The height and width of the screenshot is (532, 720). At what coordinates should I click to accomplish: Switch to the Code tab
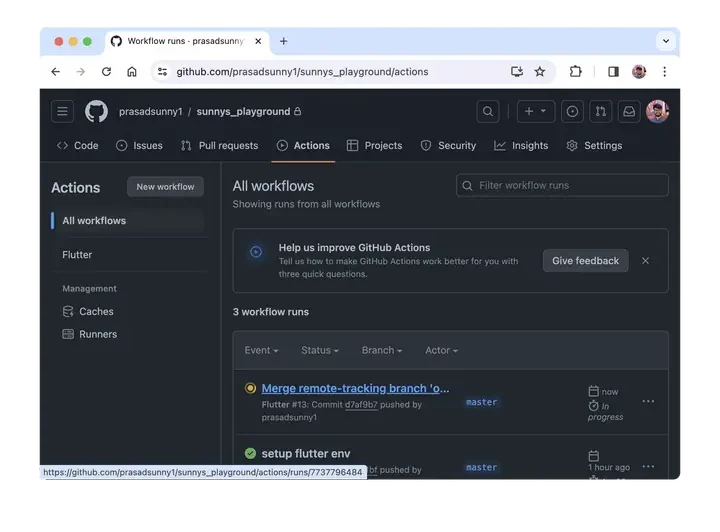click(x=78, y=146)
